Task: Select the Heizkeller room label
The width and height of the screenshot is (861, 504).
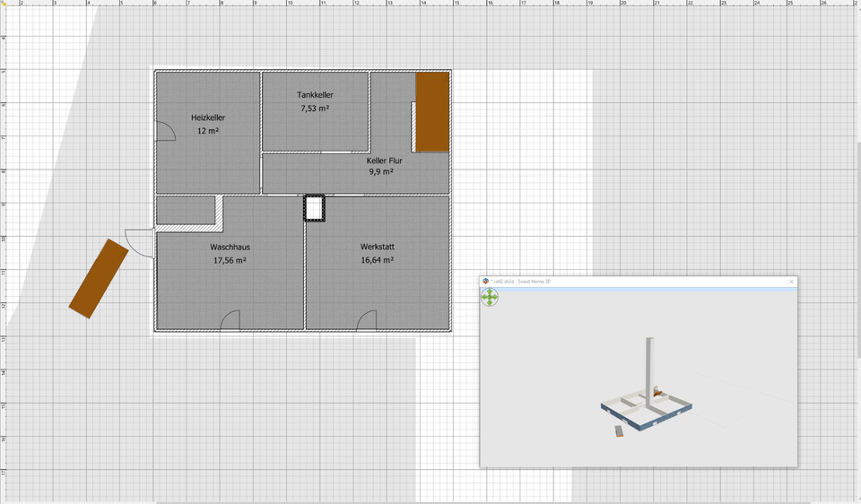Action: (208, 117)
